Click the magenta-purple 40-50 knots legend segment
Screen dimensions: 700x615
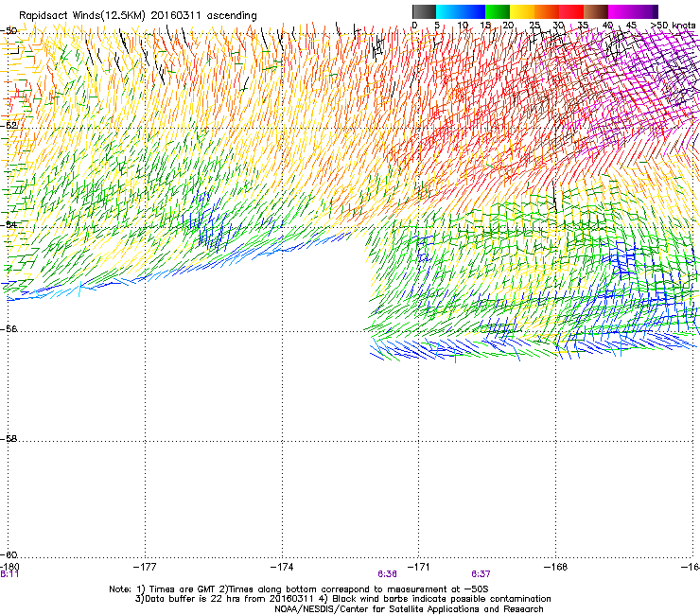(633, 11)
